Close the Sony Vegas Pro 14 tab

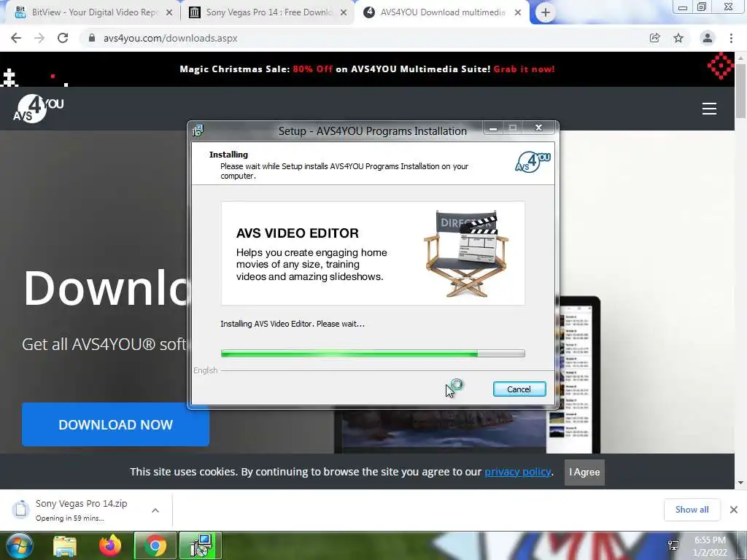(344, 13)
